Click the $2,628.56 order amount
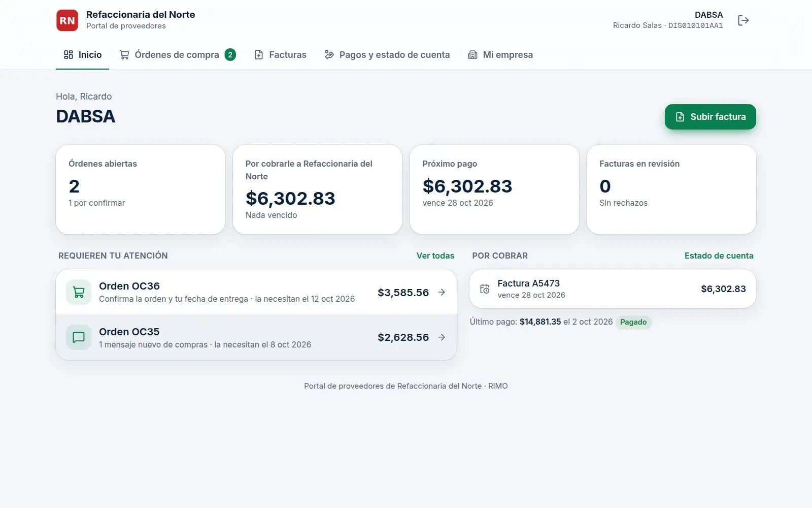 (x=403, y=337)
